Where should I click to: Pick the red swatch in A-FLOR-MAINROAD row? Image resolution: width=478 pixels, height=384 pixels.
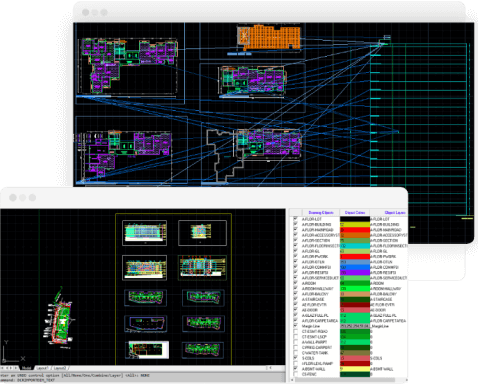(355, 230)
